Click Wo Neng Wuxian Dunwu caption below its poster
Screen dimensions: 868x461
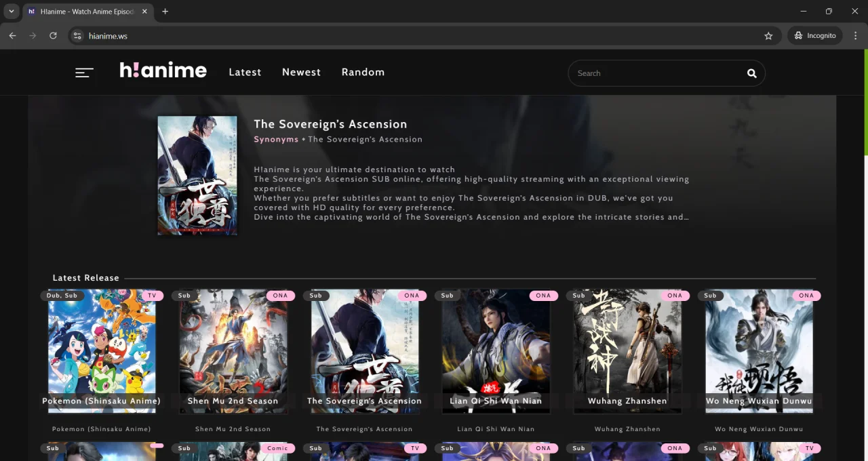coord(759,429)
